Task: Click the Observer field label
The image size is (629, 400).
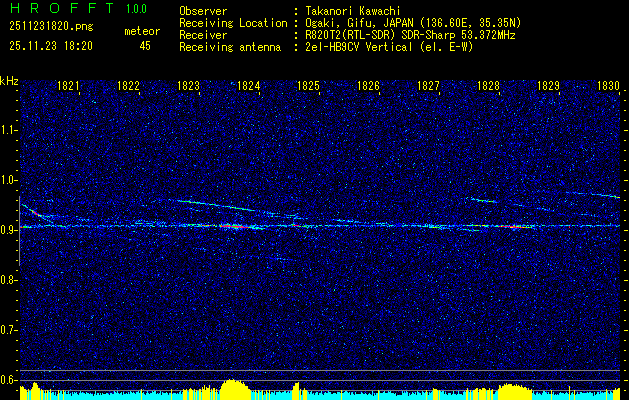Action: tap(203, 11)
